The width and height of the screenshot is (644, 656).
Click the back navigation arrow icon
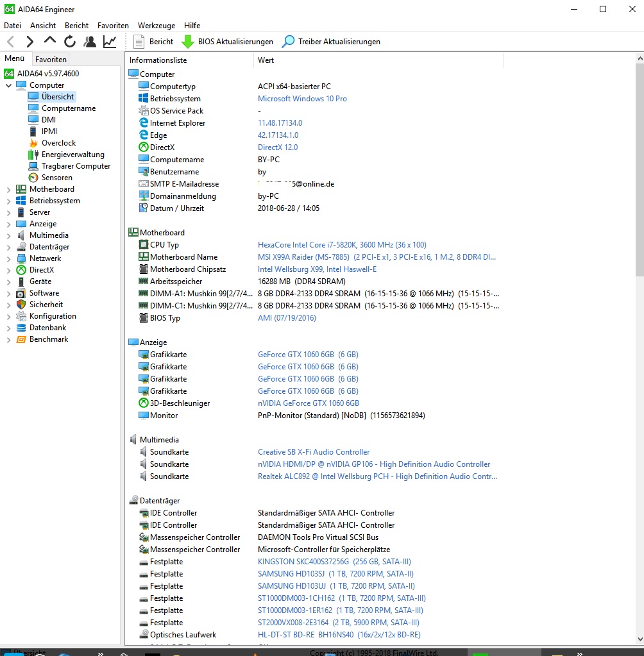[10, 41]
